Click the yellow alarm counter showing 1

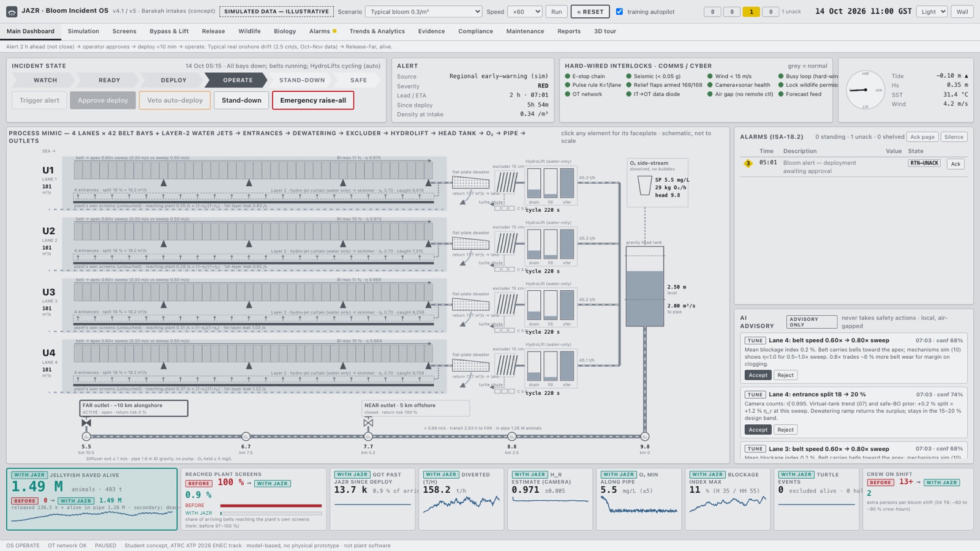tap(751, 12)
